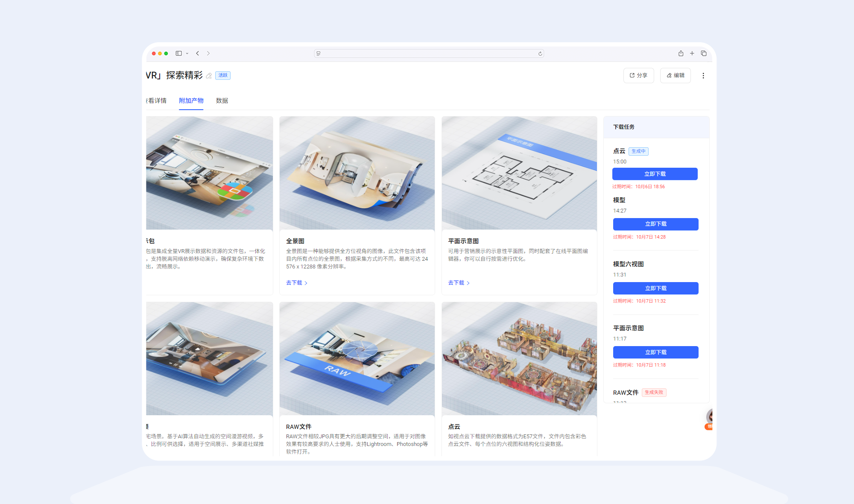Viewport: 854px width, 504px height.
Task: Open a new tab with plus icon
Action: click(x=692, y=53)
